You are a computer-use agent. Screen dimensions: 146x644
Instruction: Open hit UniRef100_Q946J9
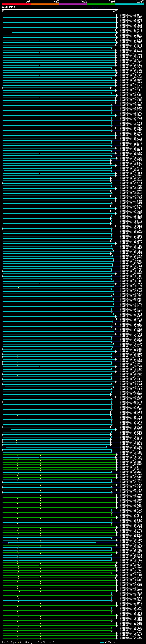(131, 15)
